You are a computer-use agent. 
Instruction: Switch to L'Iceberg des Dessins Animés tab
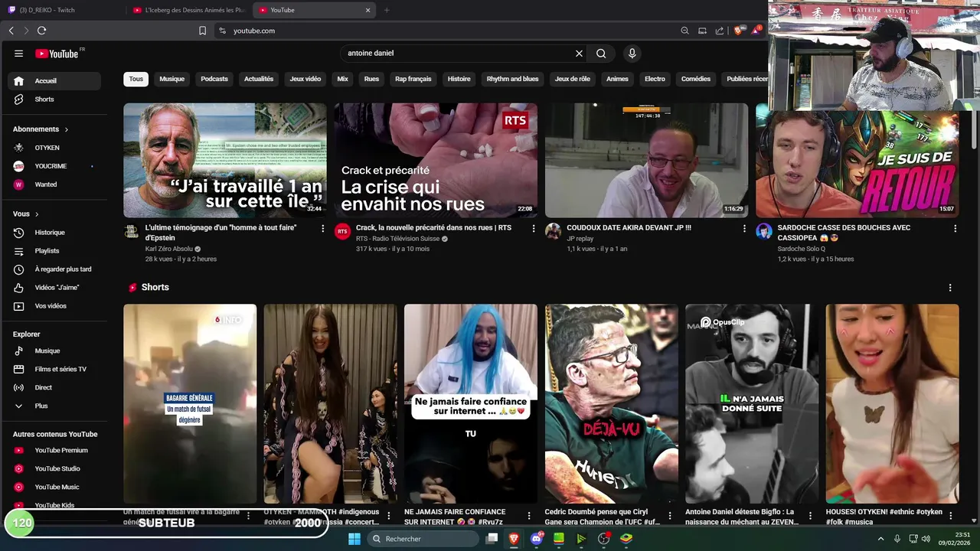(188, 10)
